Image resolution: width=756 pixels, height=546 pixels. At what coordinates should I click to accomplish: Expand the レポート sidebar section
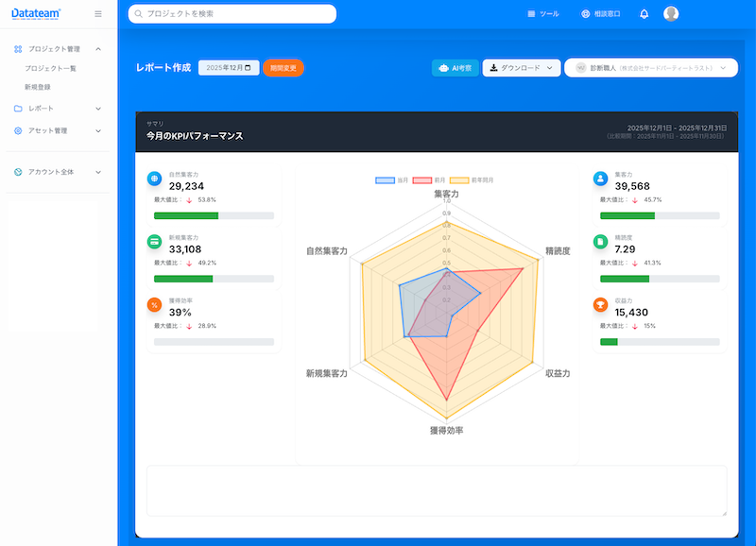tap(59, 109)
